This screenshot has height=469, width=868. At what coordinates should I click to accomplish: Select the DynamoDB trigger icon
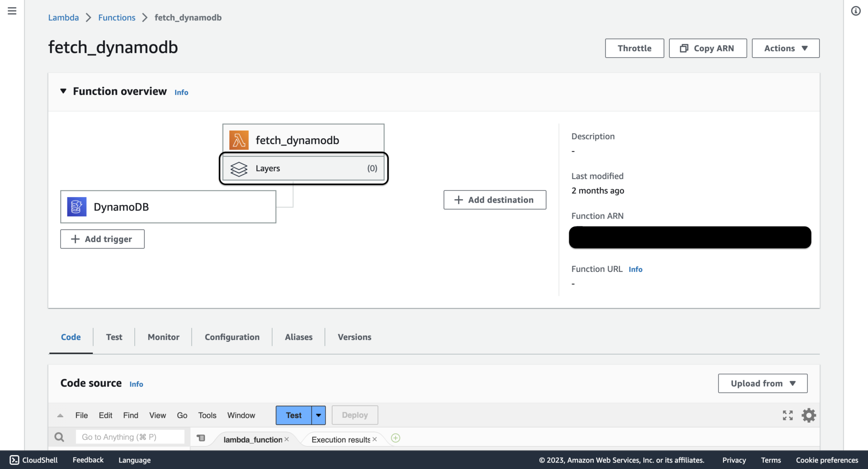(x=76, y=207)
